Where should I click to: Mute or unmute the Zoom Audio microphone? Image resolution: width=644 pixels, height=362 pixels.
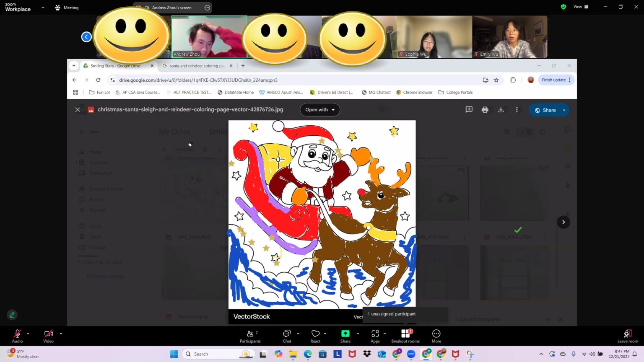coord(17,336)
